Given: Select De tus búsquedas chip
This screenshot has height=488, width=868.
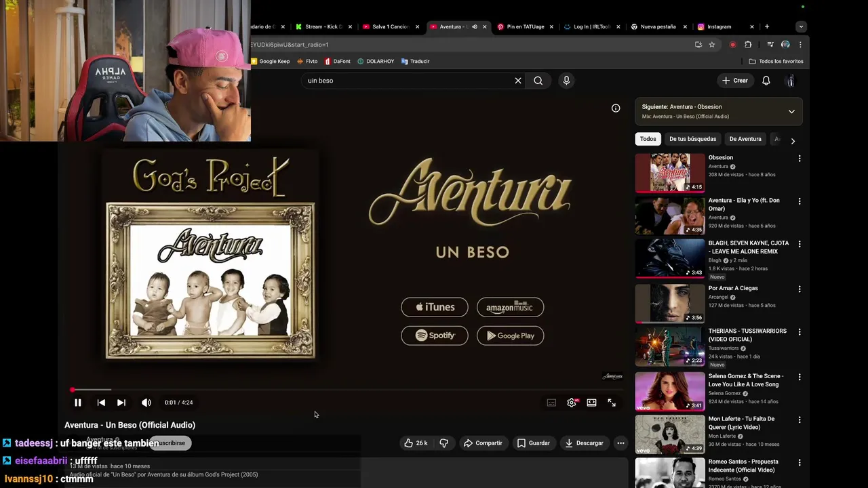Looking at the screenshot, I should point(692,139).
